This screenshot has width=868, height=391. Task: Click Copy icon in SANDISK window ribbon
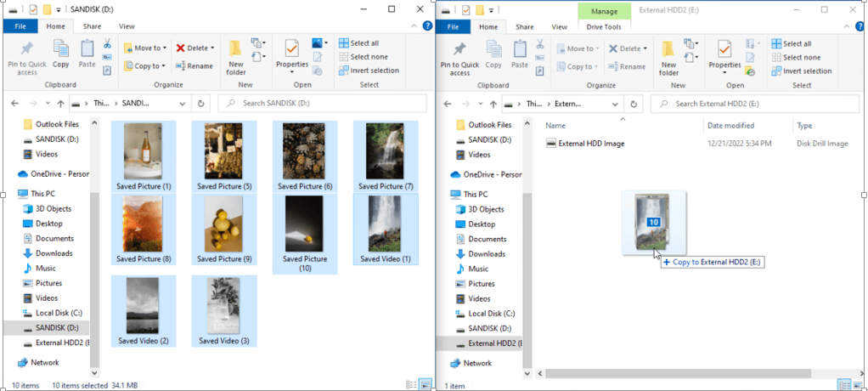click(x=61, y=54)
